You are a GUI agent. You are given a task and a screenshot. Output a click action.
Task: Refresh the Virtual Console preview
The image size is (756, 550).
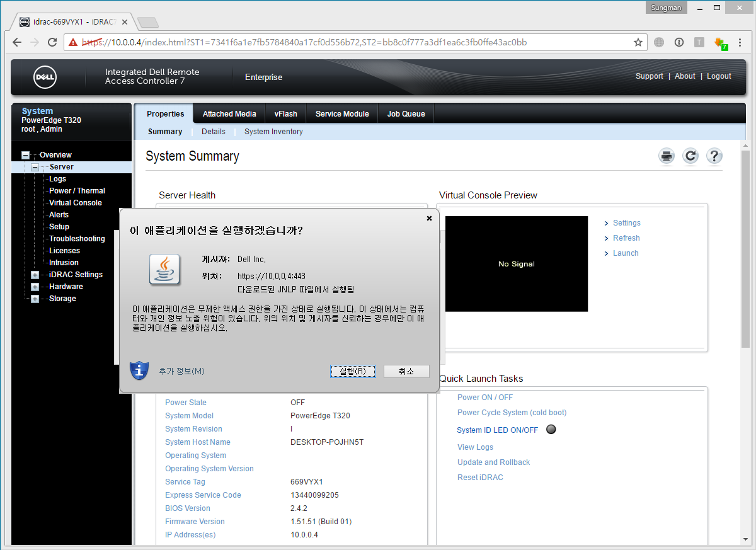pyautogui.click(x=626, y=238)
